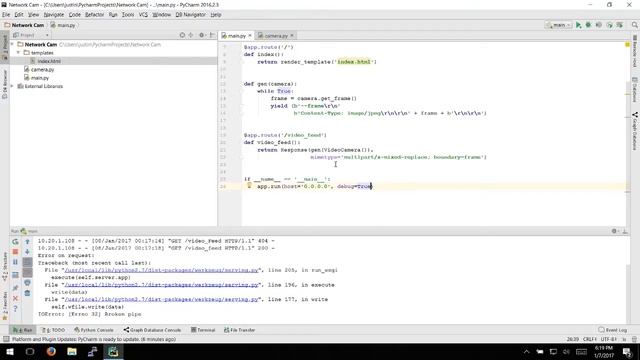Viewport: 640px width, 360px height.
Task: Open the Event Log
Action: click(x=612, y=330)
